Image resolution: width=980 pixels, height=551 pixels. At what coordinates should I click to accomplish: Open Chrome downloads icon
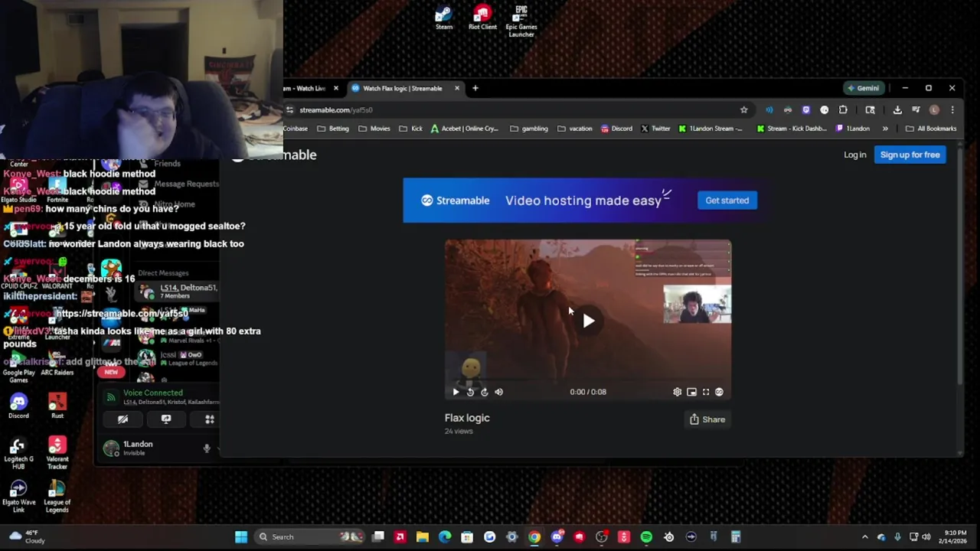point(897,109)
